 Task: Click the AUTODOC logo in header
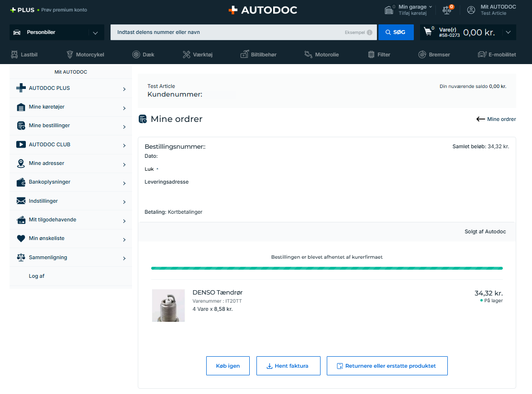pos(263,10)
